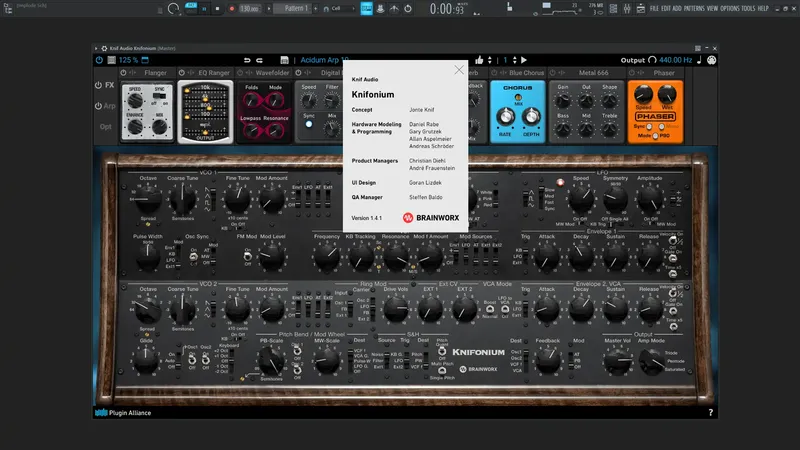Screen dimensions: 800x450
Task: Open the Pattern 1 selector
Action: (294, 9)
